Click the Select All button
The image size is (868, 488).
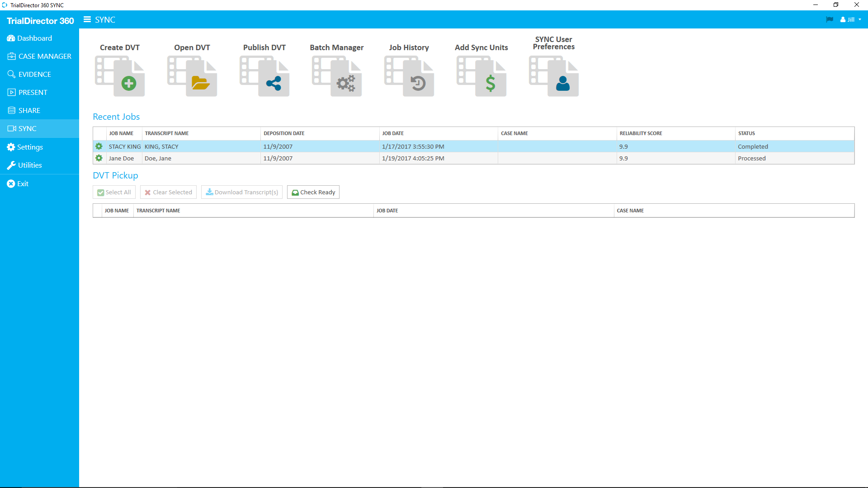[x=114, y=192]
